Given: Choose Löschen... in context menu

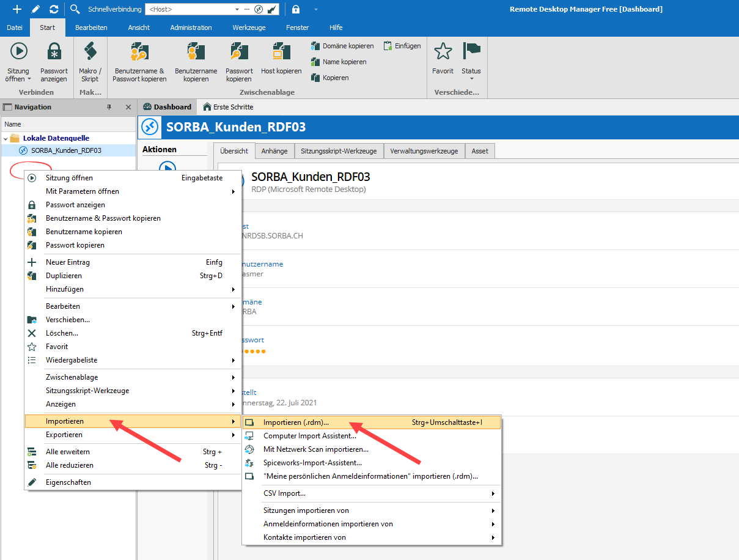Looking at the screenshot, I should [133, 333].
